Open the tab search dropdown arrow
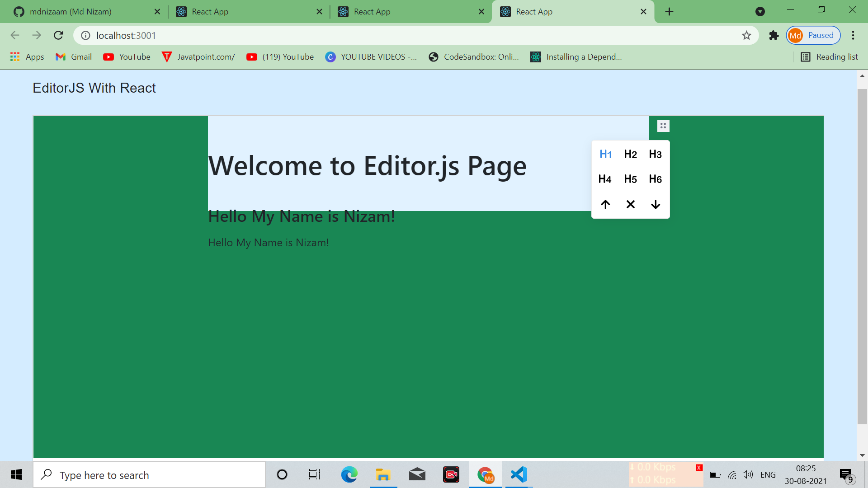Viewport: 868px width, 488px height. [760, 12]
